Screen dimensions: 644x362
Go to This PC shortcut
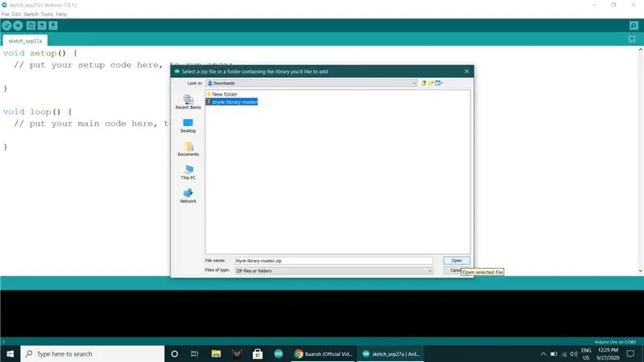(188, 172)
